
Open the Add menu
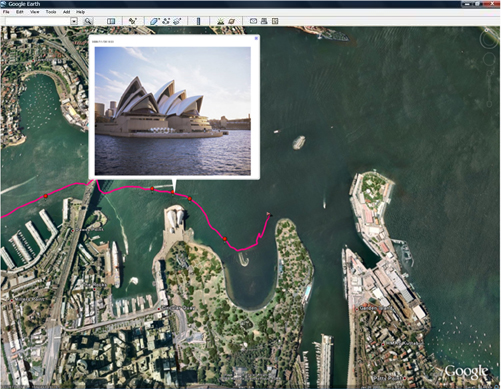pos(67,12)
